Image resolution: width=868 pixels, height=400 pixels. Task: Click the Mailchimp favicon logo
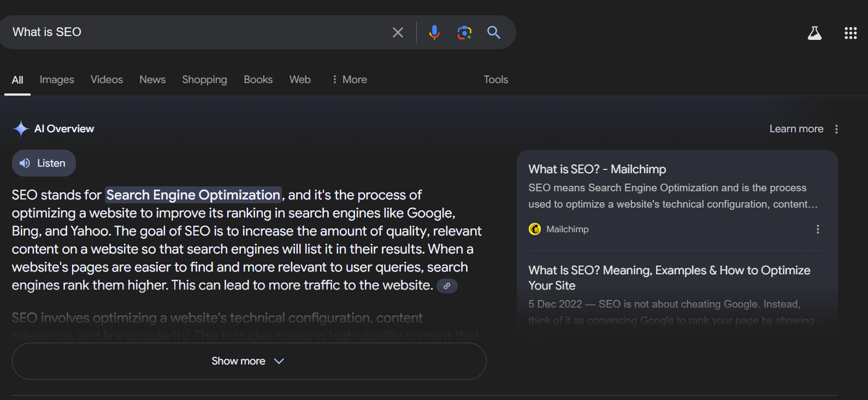(535, 229)
